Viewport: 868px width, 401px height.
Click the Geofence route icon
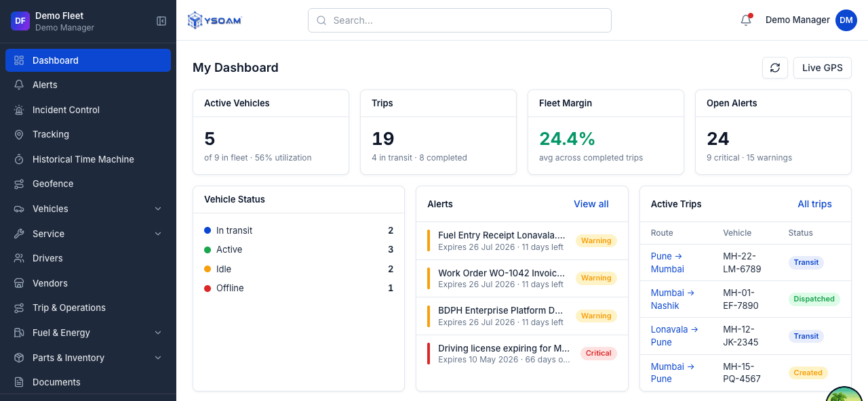tap(19, 184)
